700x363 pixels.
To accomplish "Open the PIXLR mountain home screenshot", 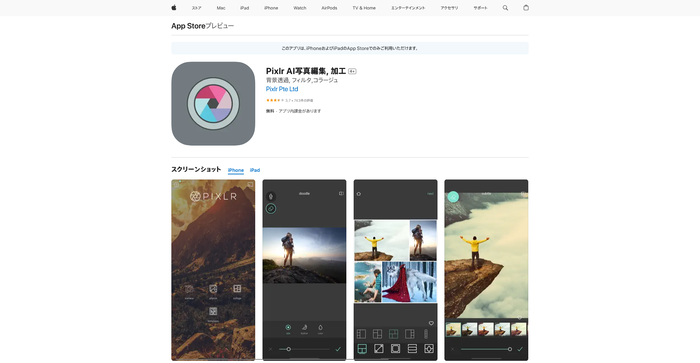I will coord(213,270).
